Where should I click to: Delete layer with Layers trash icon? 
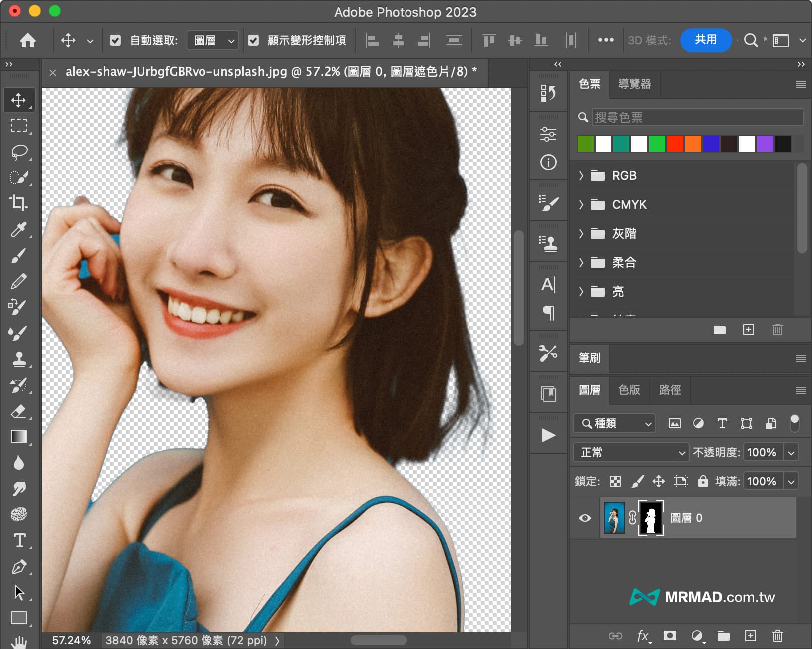(x=777, y=635)
